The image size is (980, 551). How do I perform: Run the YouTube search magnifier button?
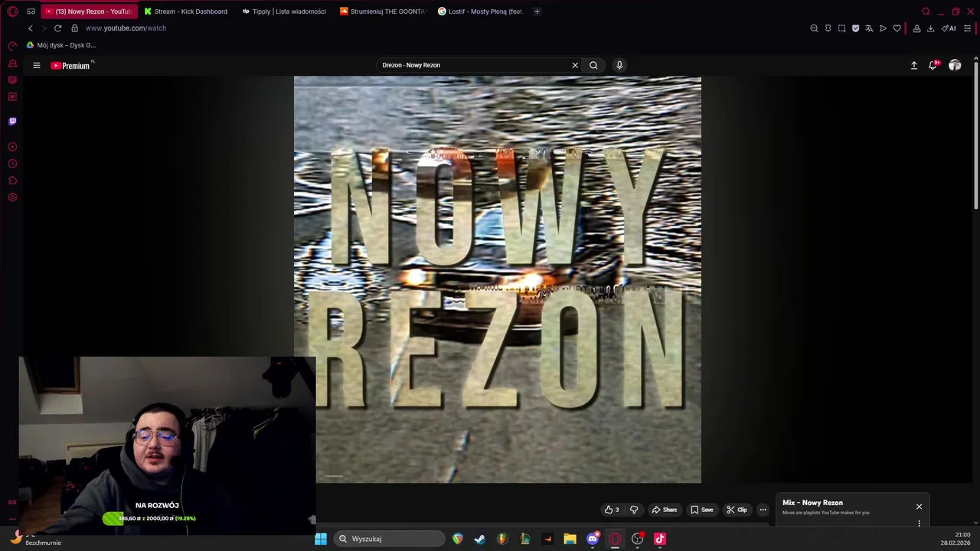593,65
